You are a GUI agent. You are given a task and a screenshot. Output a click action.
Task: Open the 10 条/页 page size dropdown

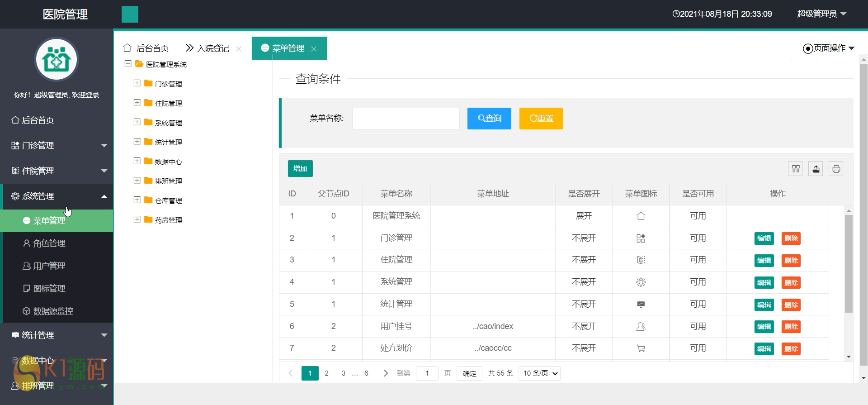click(x=539, y=373)
